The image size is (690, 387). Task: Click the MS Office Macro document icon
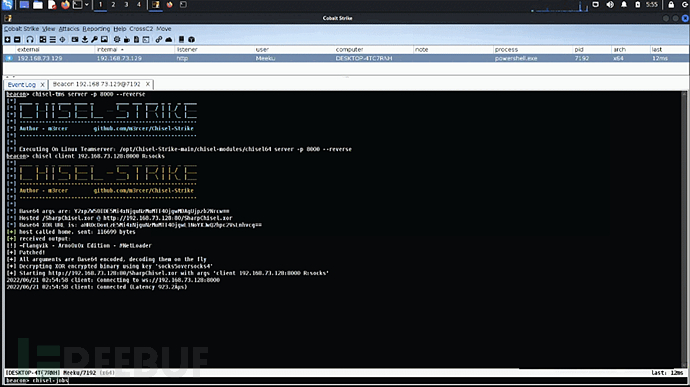[x=136, y=40]
